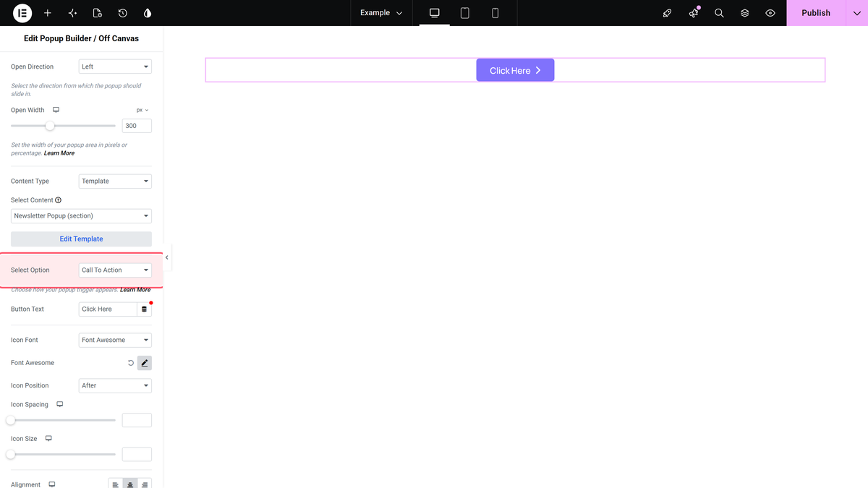Open the revision history icon
This screenshot has height=488, width=868.
pyautogui.click(x=122, y=13)
